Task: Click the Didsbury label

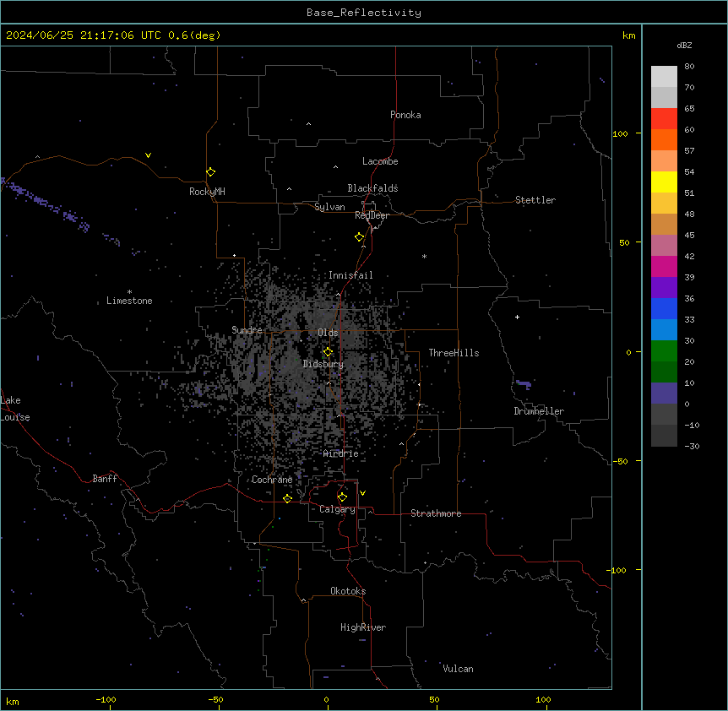Action: point(323,364)
